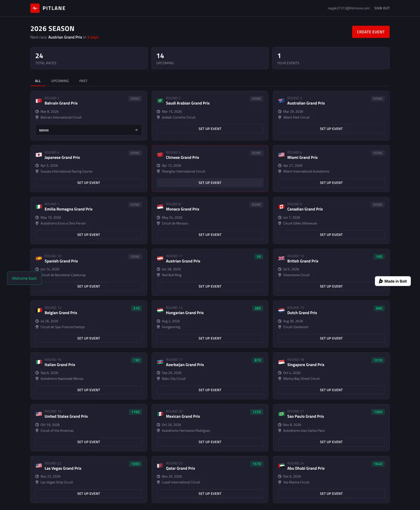The height and width of the screenshot is (510, 420).
Task: Click the Monaco Grand Prix flag icon
Action: coord(160,207)
